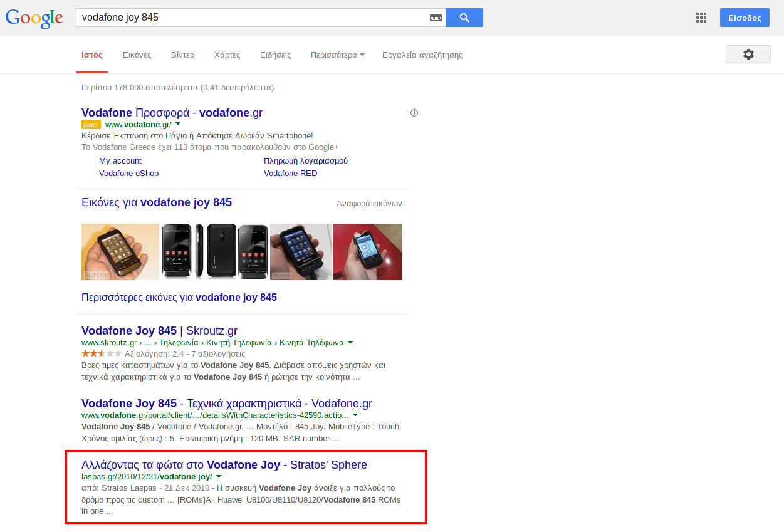The image size is (784, 532).
Task: Expand arrow next to skroutz.gr URL
Action: click(350, 342)
